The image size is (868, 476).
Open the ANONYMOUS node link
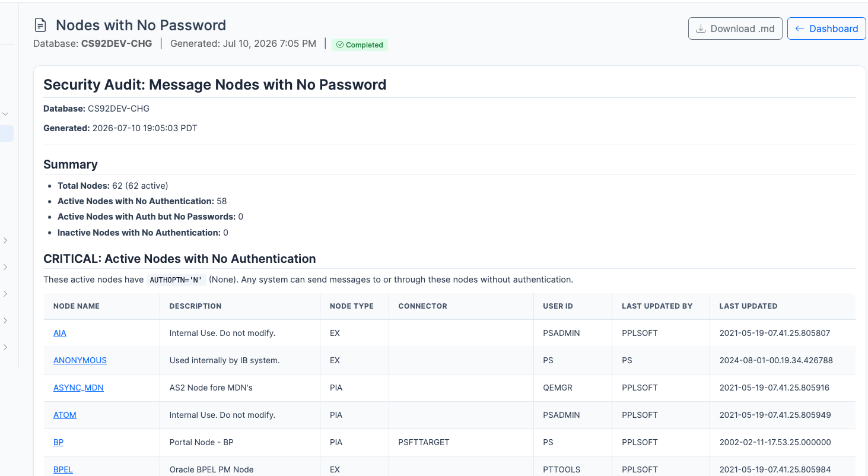[x=80, y=360]
